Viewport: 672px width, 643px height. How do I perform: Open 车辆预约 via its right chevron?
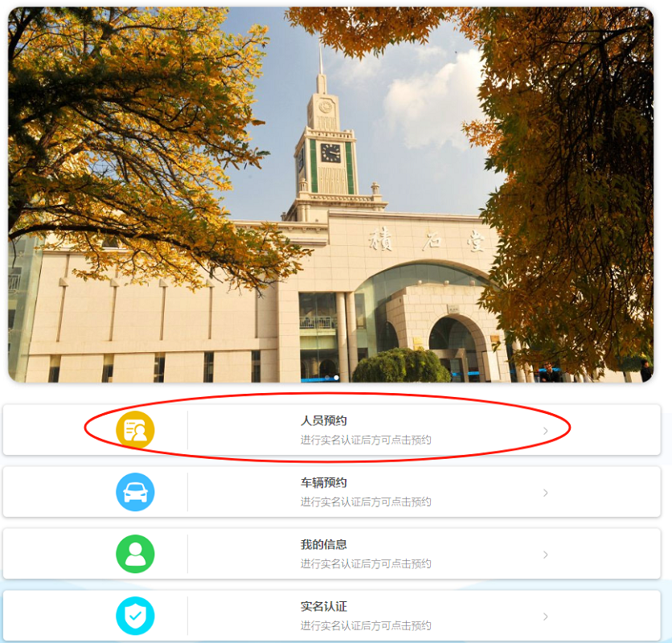pos(545,493)
